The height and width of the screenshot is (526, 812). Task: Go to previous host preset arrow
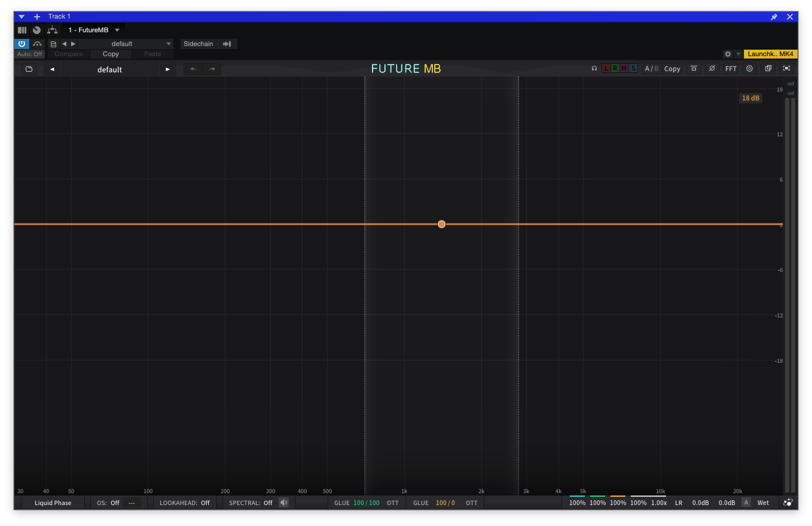pos(65,44)
